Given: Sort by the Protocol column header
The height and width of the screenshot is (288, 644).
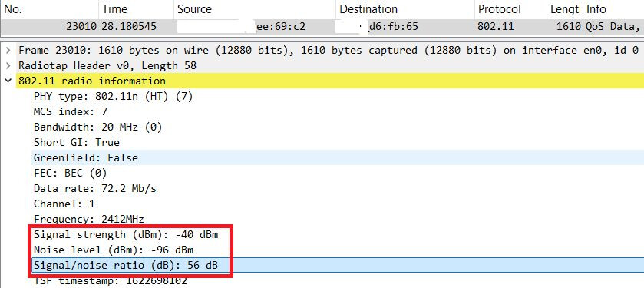Looking at the screenshot, I should [510, 9].
